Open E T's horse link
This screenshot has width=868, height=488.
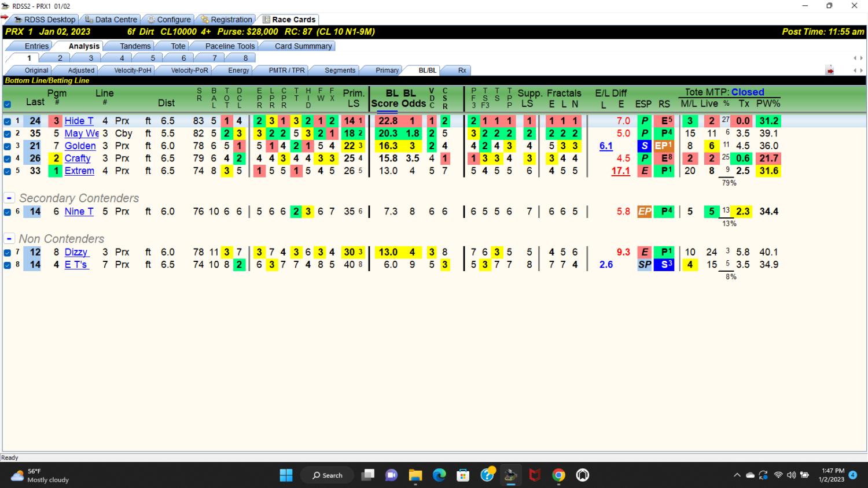[76, 265]
